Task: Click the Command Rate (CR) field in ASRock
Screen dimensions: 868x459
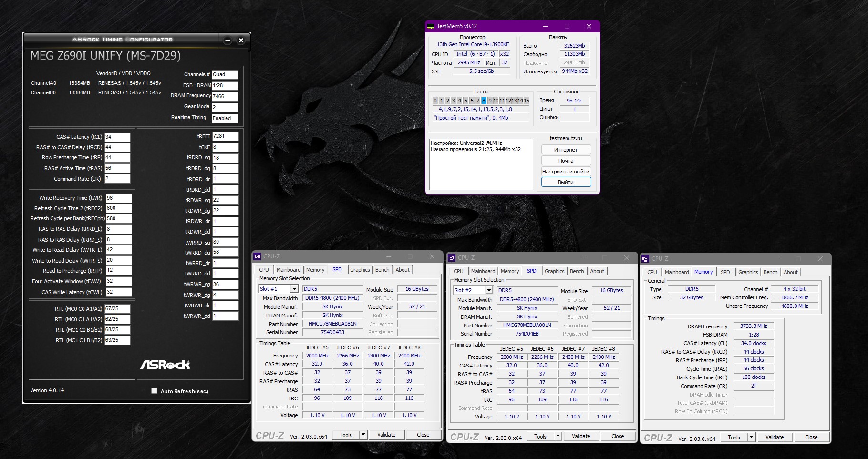Action: coord(117,179)
